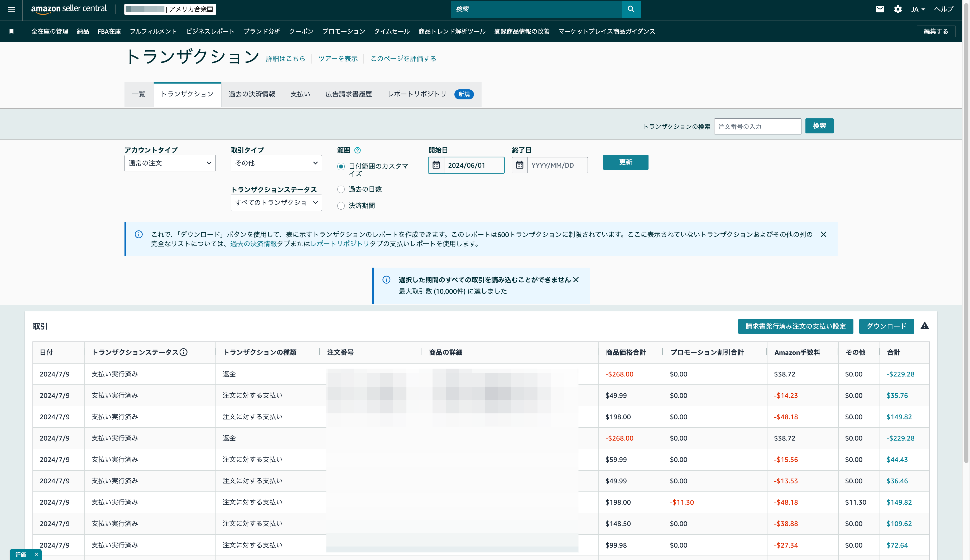
Task: Expand the JA language dropdown
Action: 918,9
